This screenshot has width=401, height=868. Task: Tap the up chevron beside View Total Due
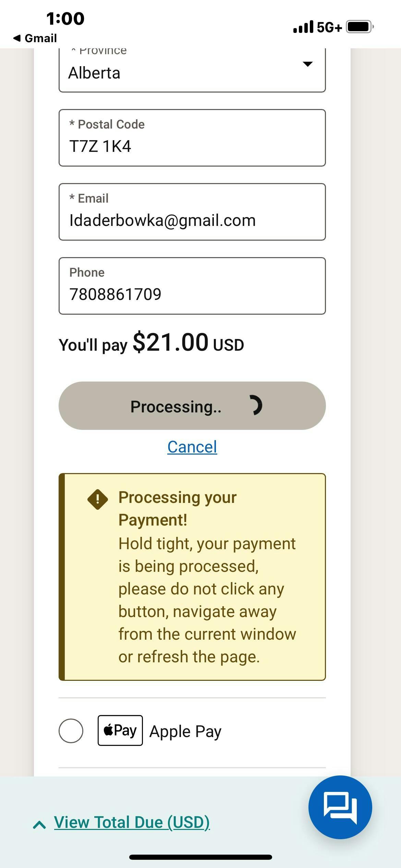click(x=39, y=824)
